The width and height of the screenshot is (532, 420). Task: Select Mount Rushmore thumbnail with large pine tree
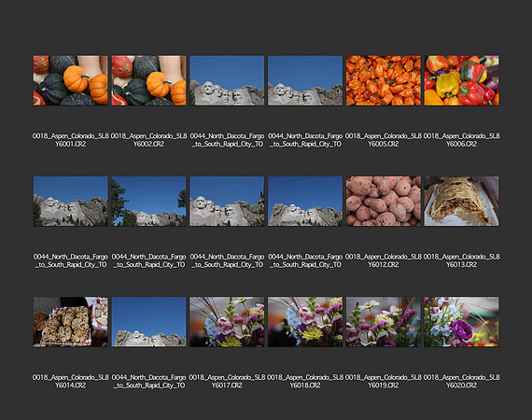tap(148, 202)
